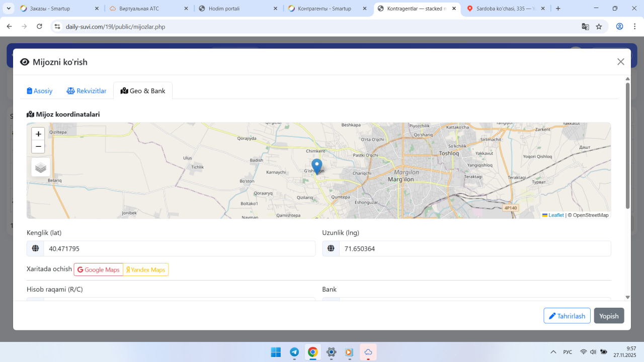Open Telegram from the taskbar
This screenshot has height=362, width=644.
294,352
